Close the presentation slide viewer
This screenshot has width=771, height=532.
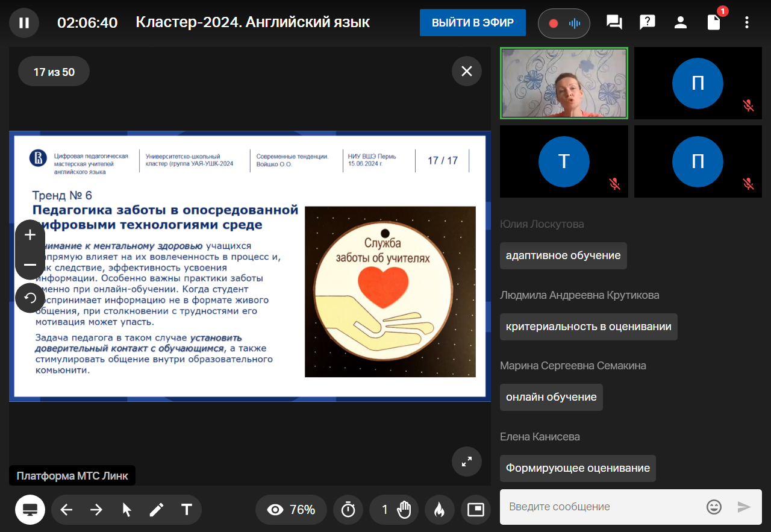[466, 71]
